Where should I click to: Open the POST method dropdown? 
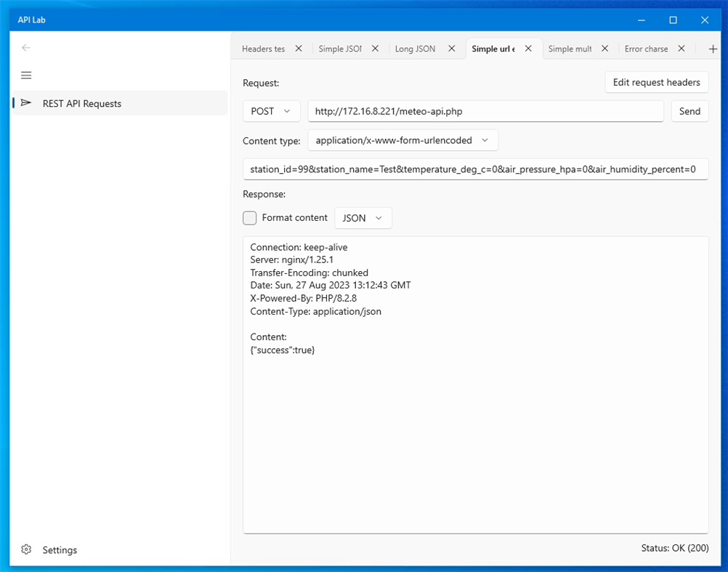pos(271,110)
